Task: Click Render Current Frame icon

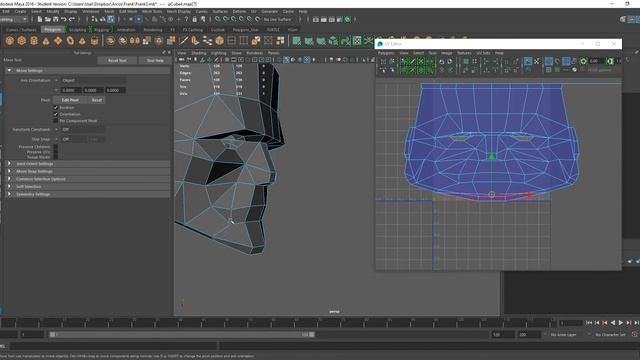Action: 324,19
